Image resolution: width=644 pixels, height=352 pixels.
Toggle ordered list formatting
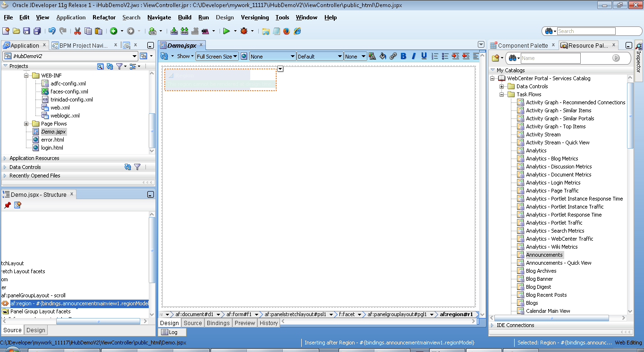point(435,56)
